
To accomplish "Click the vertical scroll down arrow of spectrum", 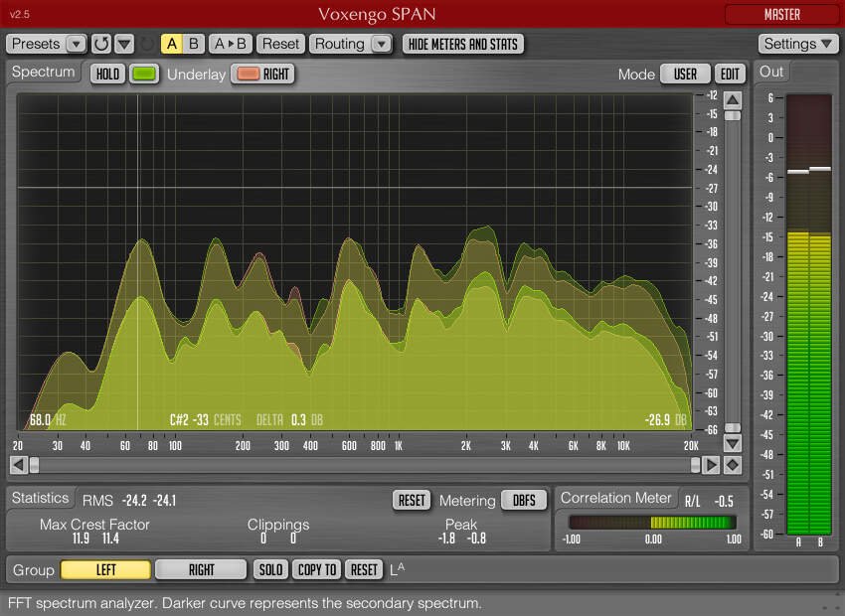I will [x=733, y=443].
